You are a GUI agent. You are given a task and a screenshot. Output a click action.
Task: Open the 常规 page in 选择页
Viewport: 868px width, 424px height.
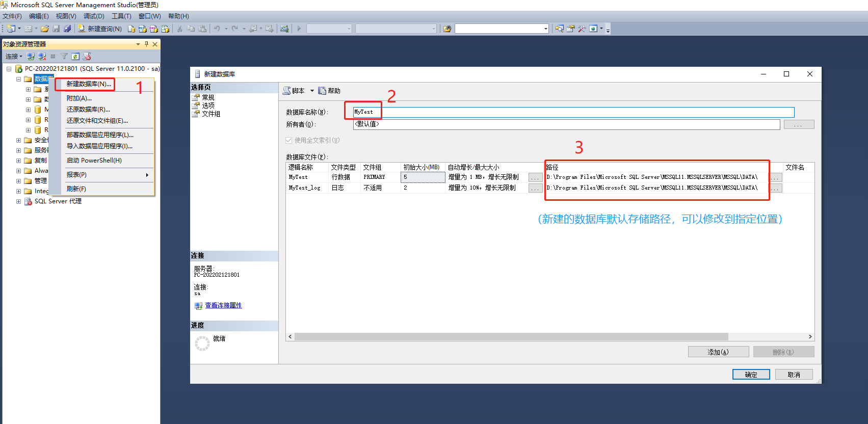(x=208, y=97)
